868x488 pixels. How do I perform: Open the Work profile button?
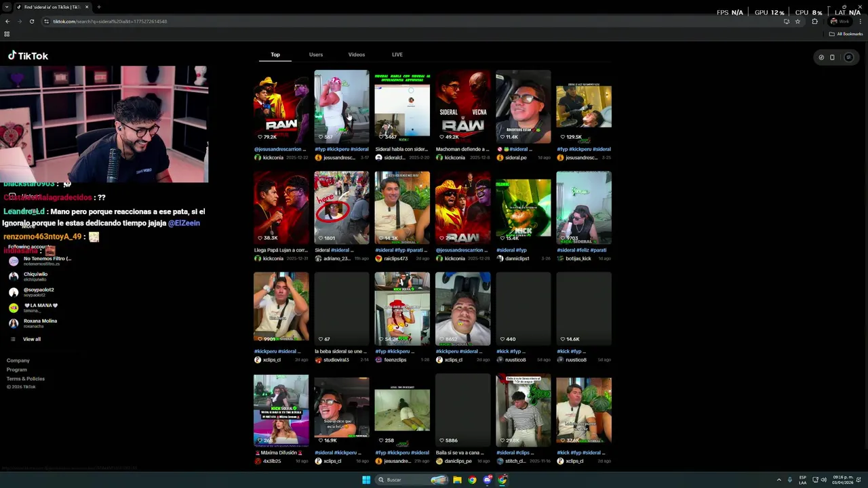[840, 21]
